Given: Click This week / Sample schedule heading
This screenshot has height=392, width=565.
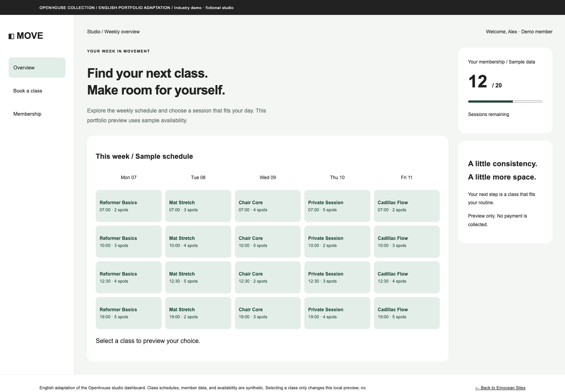Looking at the screenshot, I should point(144,156).
